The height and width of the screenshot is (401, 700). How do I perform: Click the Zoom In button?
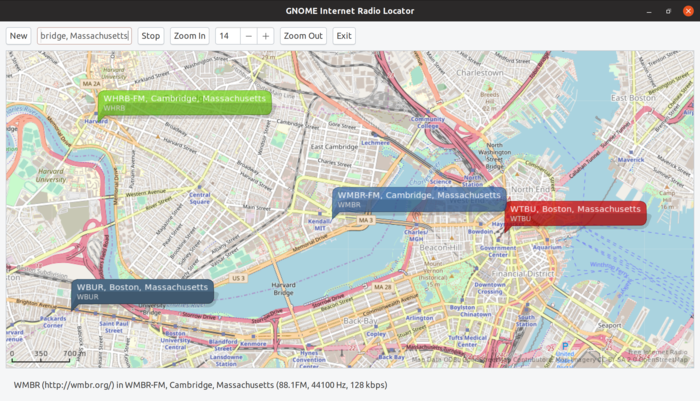click(189, 36)
